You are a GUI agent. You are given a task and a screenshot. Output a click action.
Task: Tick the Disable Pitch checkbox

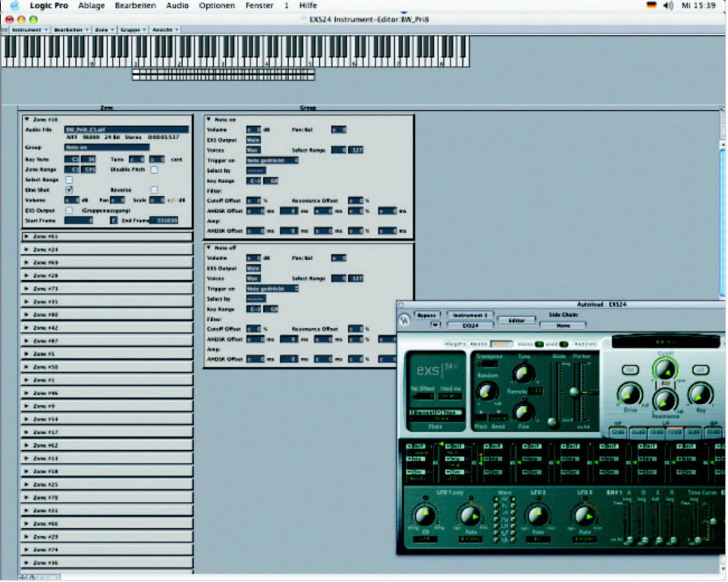tap(154, 169)
